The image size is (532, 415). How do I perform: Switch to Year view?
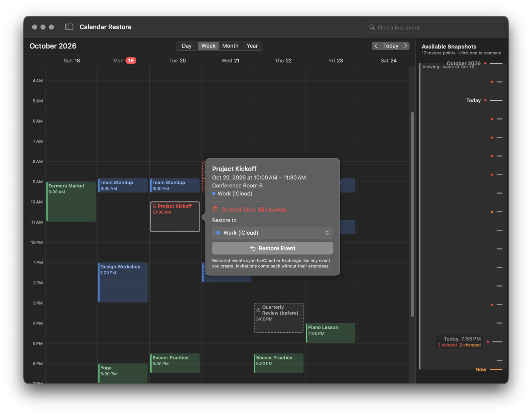[252, 46]
